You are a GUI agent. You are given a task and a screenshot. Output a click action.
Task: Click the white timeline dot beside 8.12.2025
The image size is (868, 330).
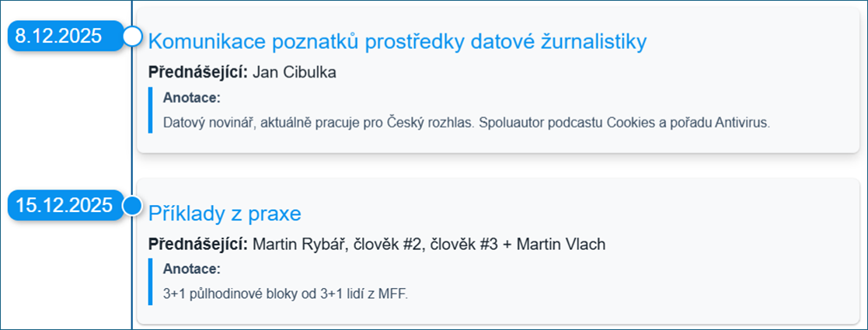click(133, 36)
